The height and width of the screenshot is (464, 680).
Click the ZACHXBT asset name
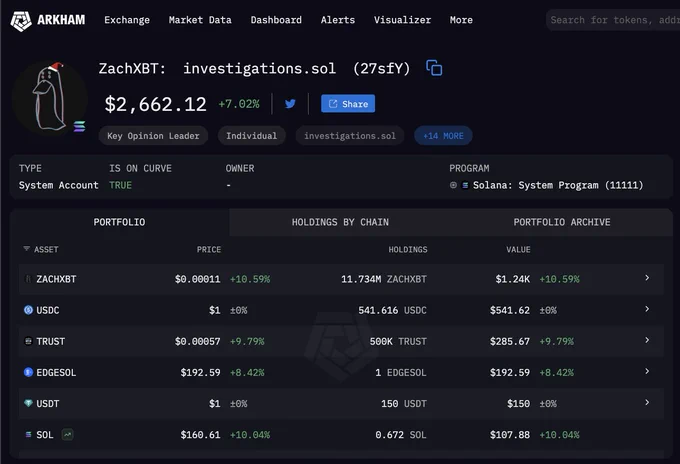pyautogui.click(x=56, y=279)
